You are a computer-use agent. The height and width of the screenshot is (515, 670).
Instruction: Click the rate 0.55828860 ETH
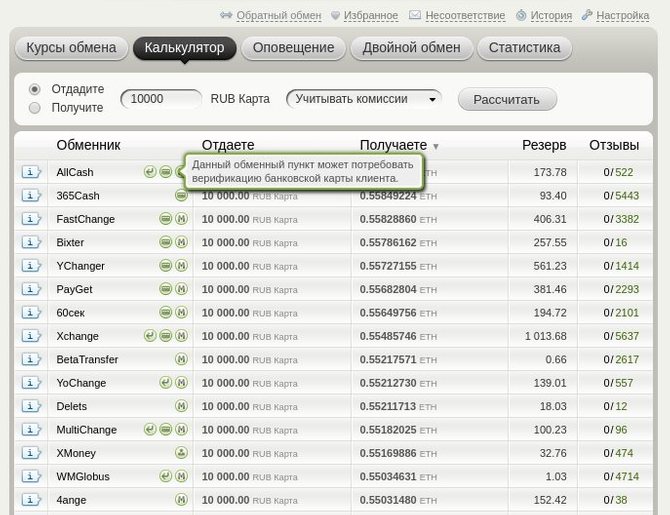coord(398,219)
